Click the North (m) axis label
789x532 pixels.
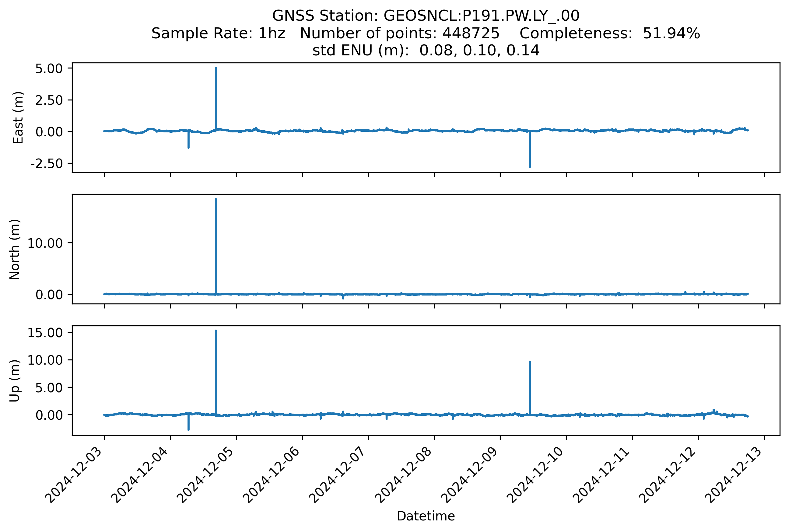15,249
